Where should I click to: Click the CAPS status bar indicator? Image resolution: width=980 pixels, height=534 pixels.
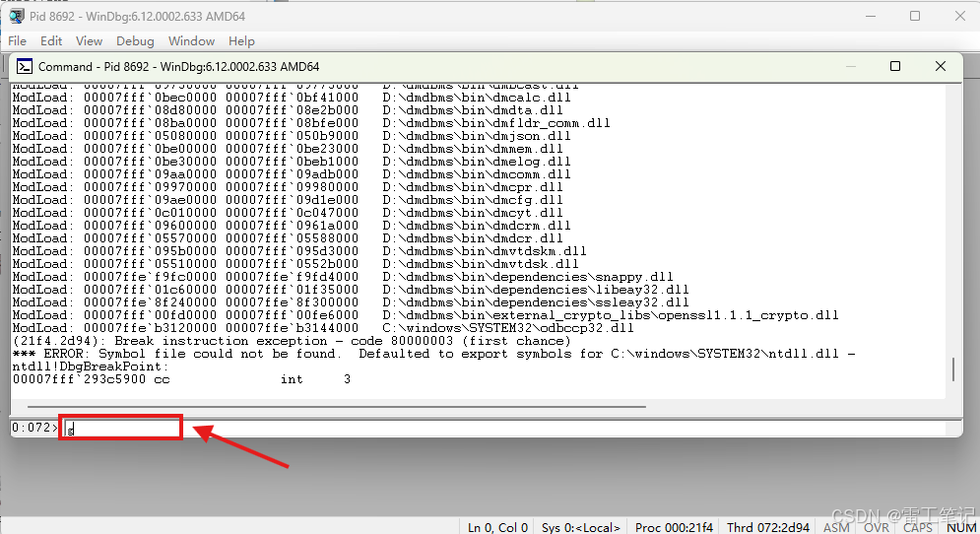[918, 527]
